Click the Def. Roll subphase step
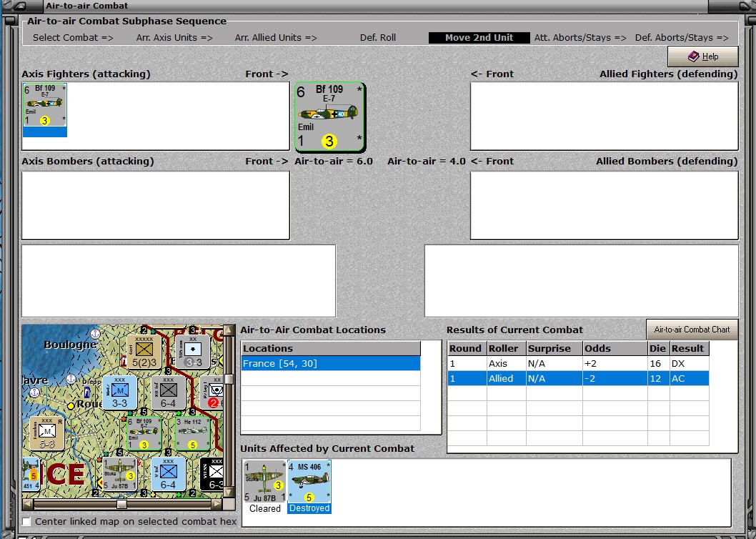Screen dimensions: 756x539 (x=378, y=38)
